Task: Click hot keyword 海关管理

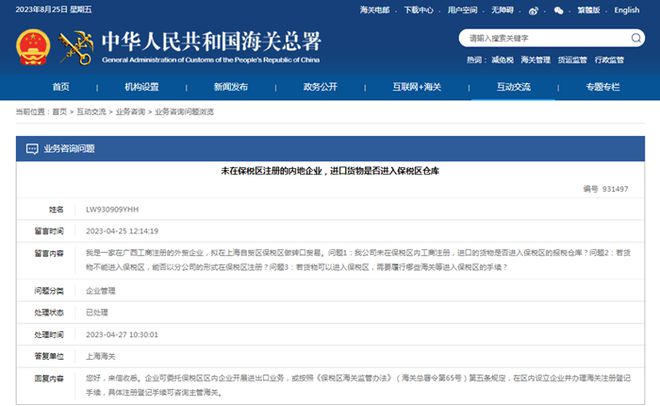Action: click(535, 60)
